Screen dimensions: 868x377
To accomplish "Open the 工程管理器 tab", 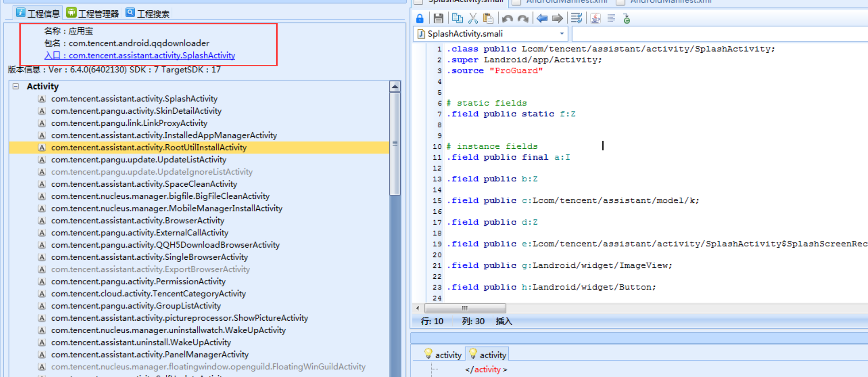I will pyautogui.click(x=92, y=13).
